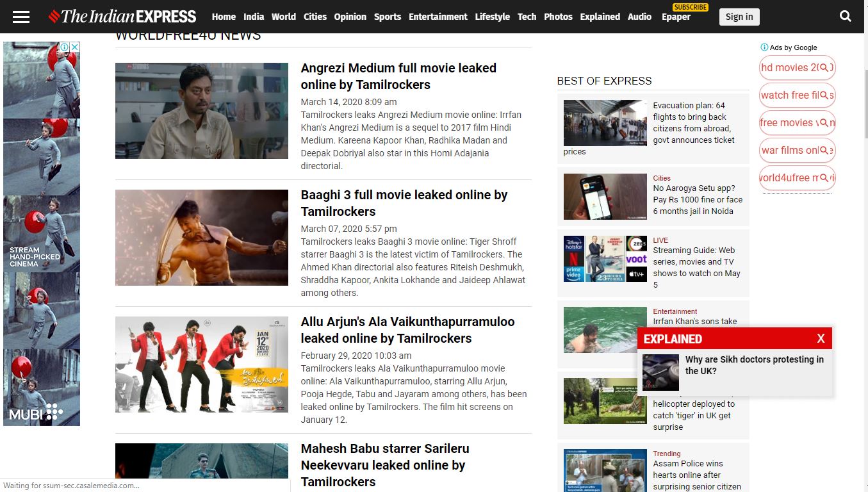Click the Trending tag above Assam Police
This screenshot has height=492, width=868.
click(667, 454)
